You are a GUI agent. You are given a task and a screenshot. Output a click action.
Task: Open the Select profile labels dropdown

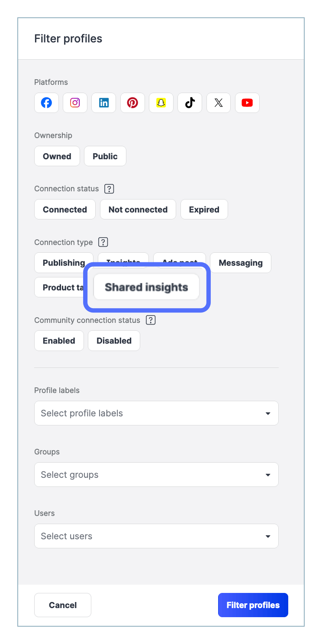pos(156,413)
